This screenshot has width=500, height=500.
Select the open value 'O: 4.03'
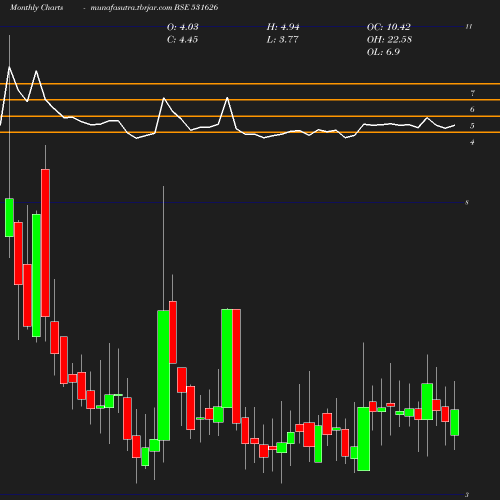(x=183, y=27)
